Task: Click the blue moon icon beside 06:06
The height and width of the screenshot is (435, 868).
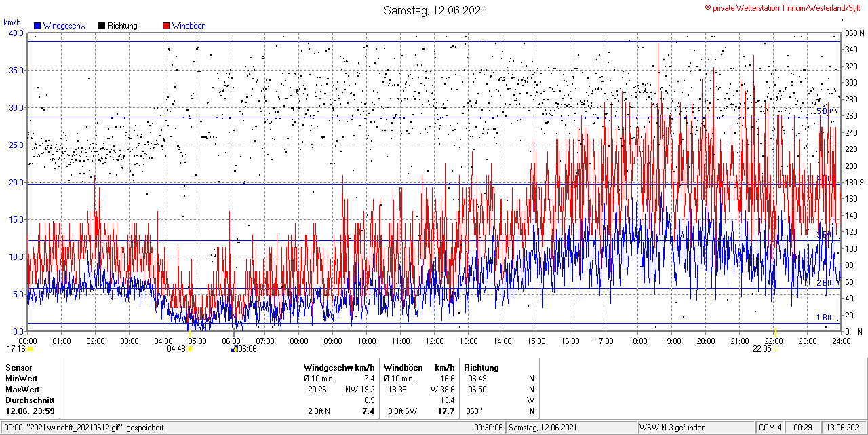Action: pyautogui.click(x=234, y=349)
